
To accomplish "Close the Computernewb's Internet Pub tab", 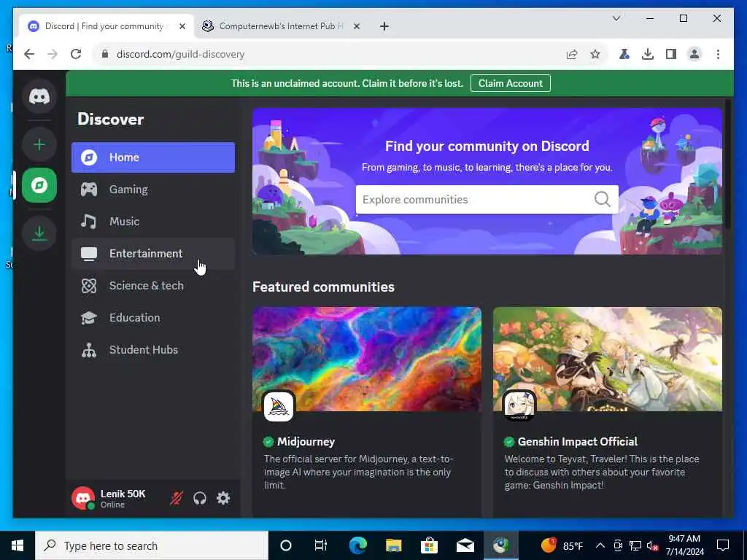I will click(x=356, y=26).
